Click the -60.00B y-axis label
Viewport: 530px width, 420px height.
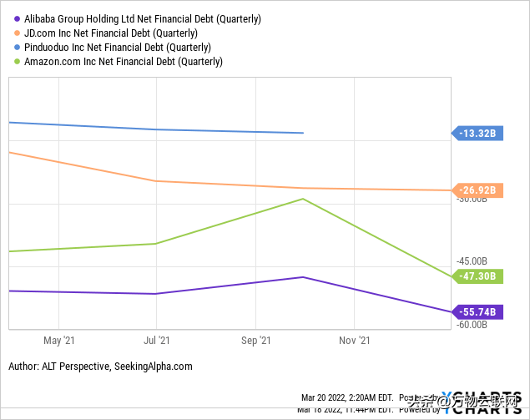click(472, 325)
